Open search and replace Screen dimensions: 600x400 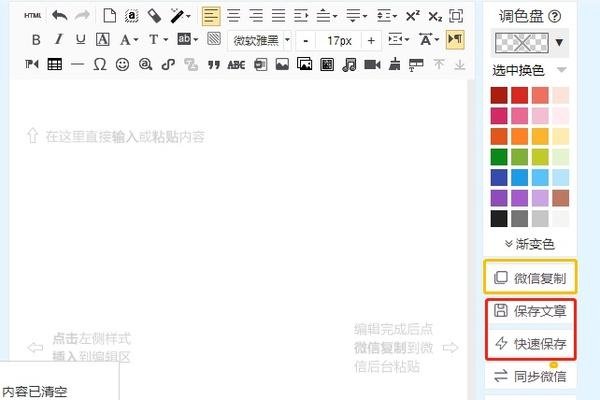click(145, 64)
